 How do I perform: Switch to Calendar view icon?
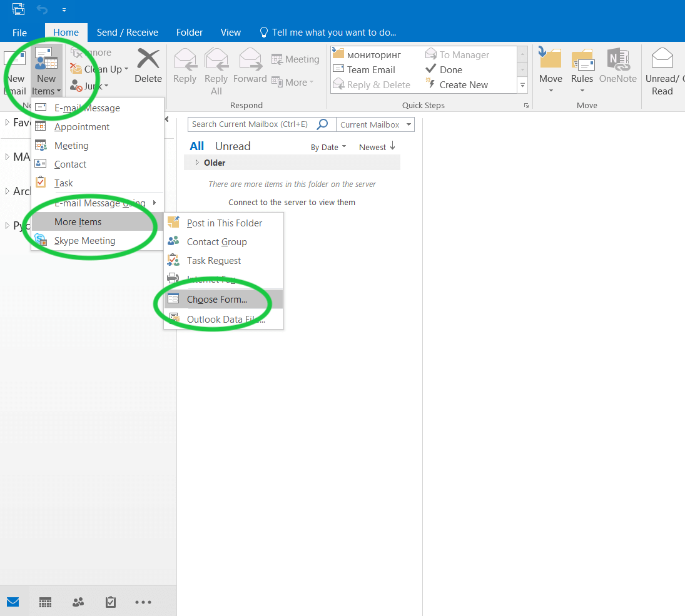[x=46, y=602]
